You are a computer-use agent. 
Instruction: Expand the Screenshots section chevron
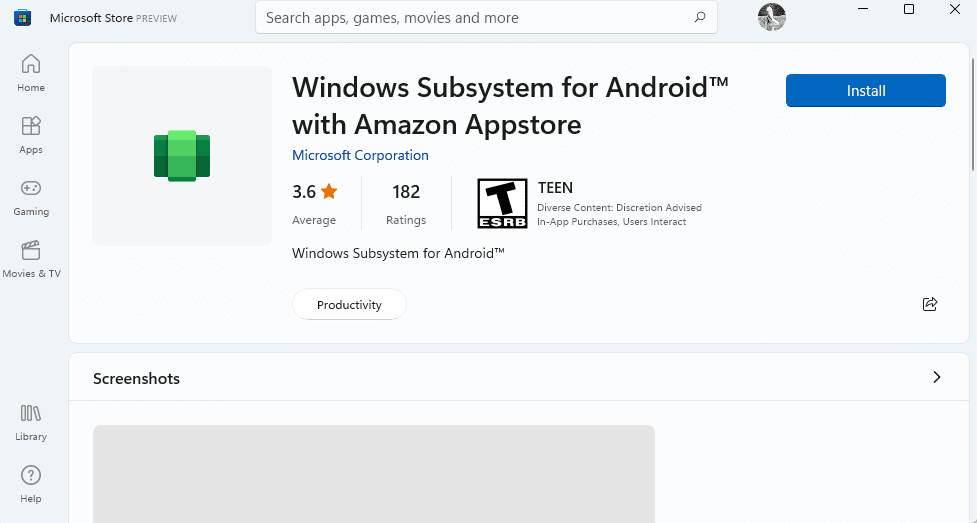click(x=936, y=377)
